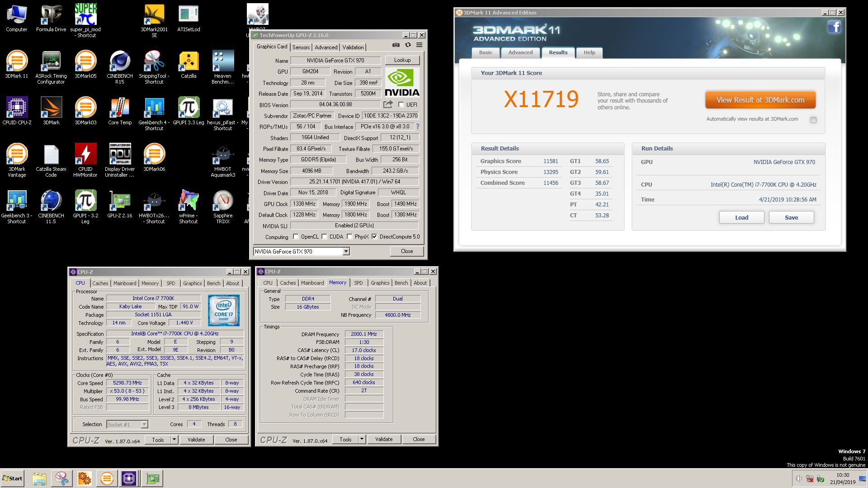Launch 3DMark03 desktop icon
868x488 pixels.
pos(85,111)
